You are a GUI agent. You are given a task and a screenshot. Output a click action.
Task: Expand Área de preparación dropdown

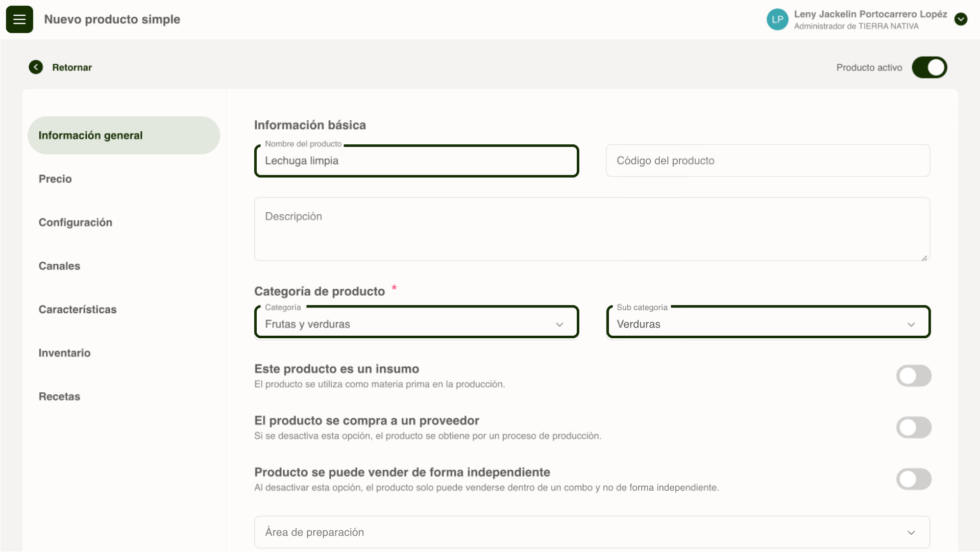click(592, 532)
